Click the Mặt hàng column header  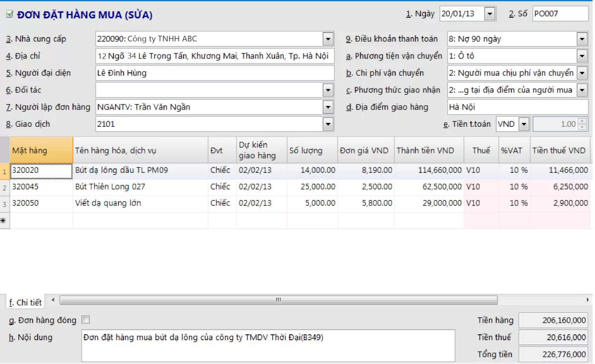point(41,151)
